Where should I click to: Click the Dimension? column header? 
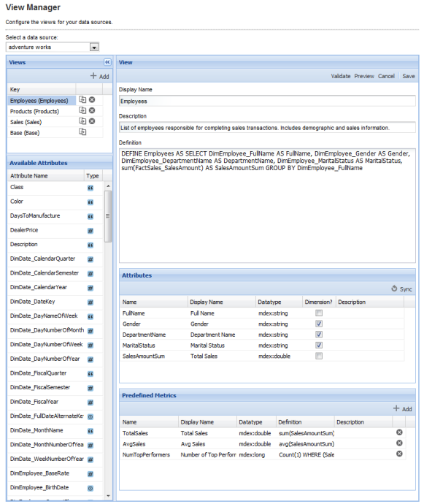tap(319, 302)
